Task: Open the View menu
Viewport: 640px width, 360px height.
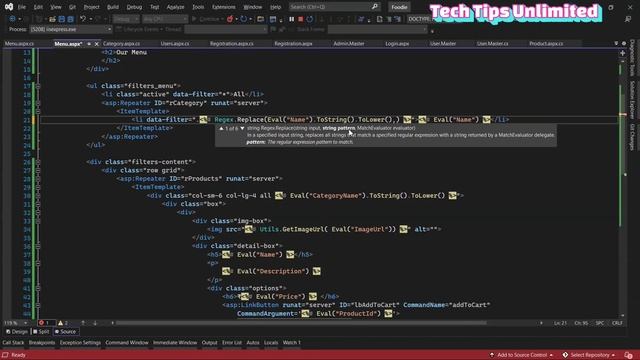Action: pyautogui.click(x=56, y=7)
